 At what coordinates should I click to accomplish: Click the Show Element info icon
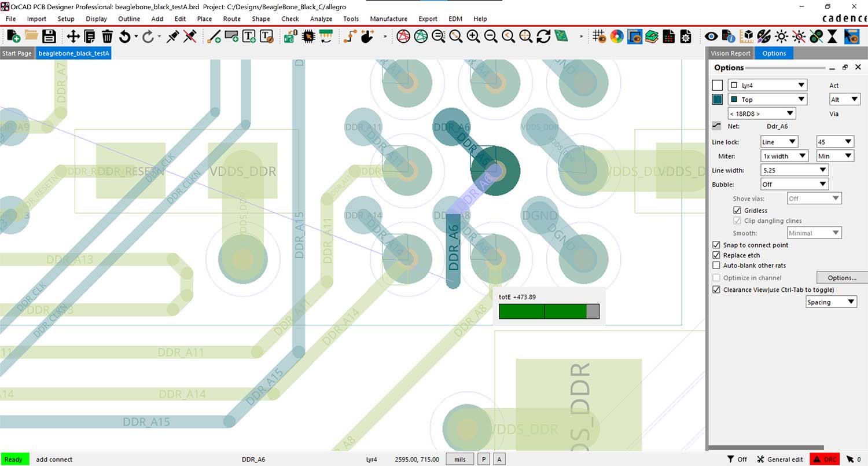pyautogui.click(x=729, y=36)
